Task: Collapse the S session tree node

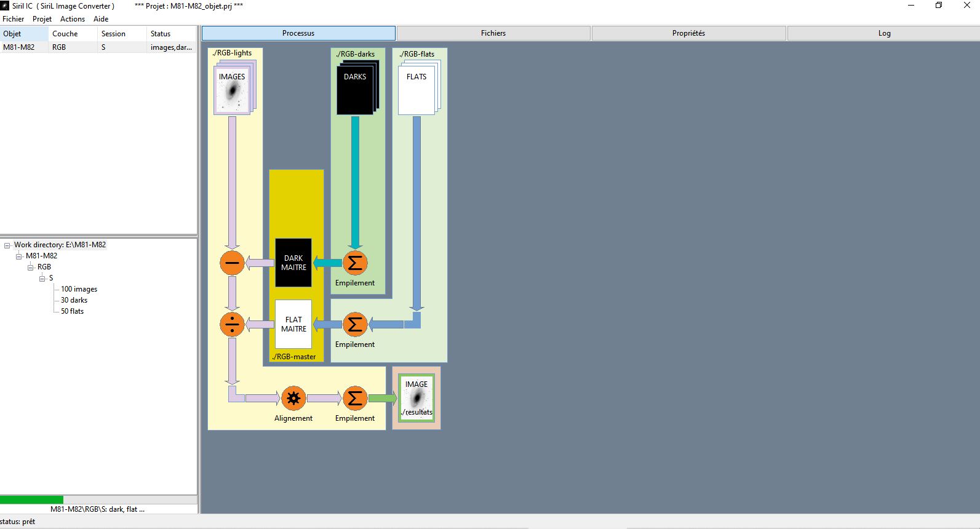Action: click(x=42, y=278)
